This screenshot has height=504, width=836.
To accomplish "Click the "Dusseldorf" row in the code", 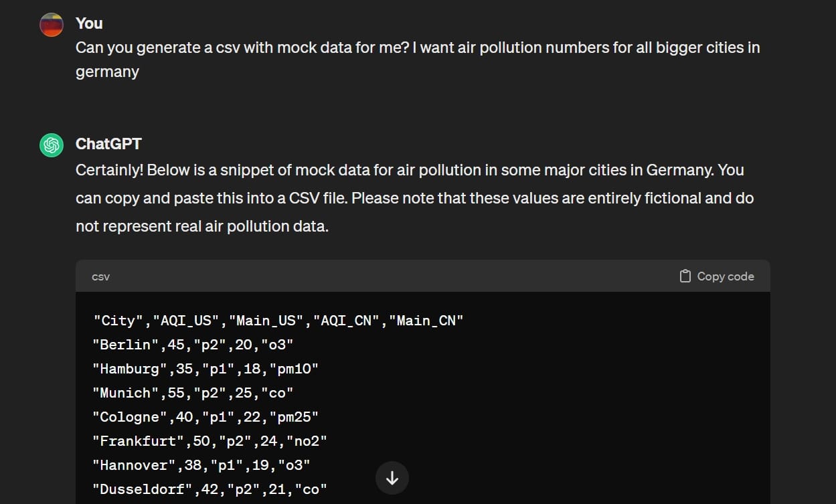I will (210, 489).
